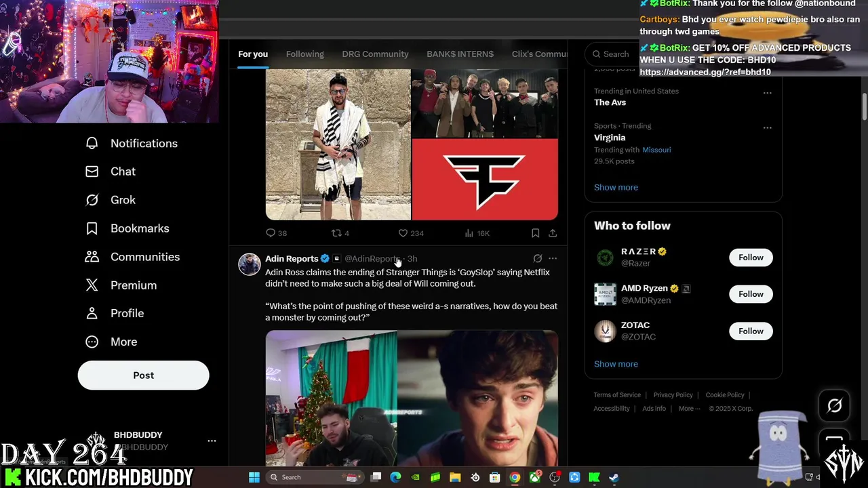The height and width of the screenshot is (488, 868).
Task: Bookmark the FaZe image post
Action: point(535,233)
